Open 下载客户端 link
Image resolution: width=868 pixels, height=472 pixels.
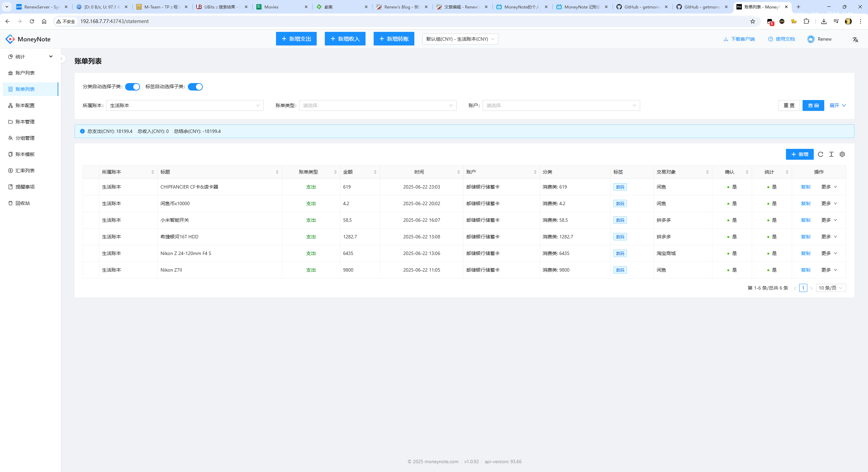(x=739, y=39)
